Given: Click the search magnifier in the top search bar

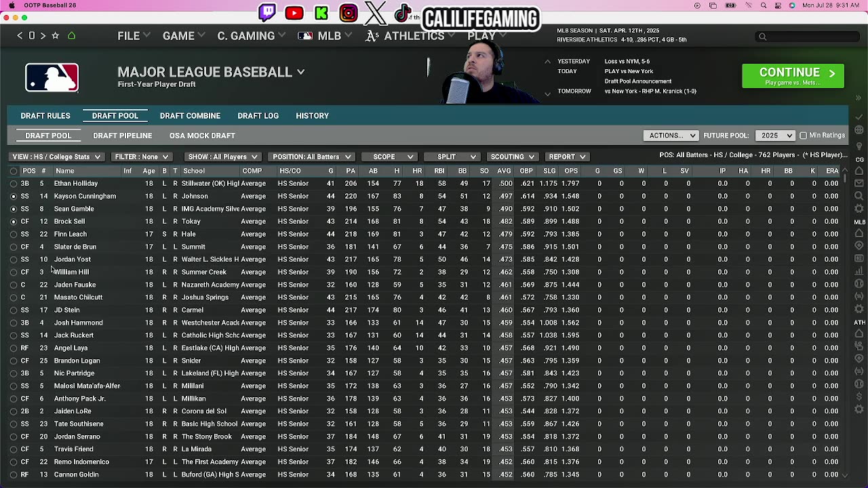Looking at the screenshot, I should (763, 37).
